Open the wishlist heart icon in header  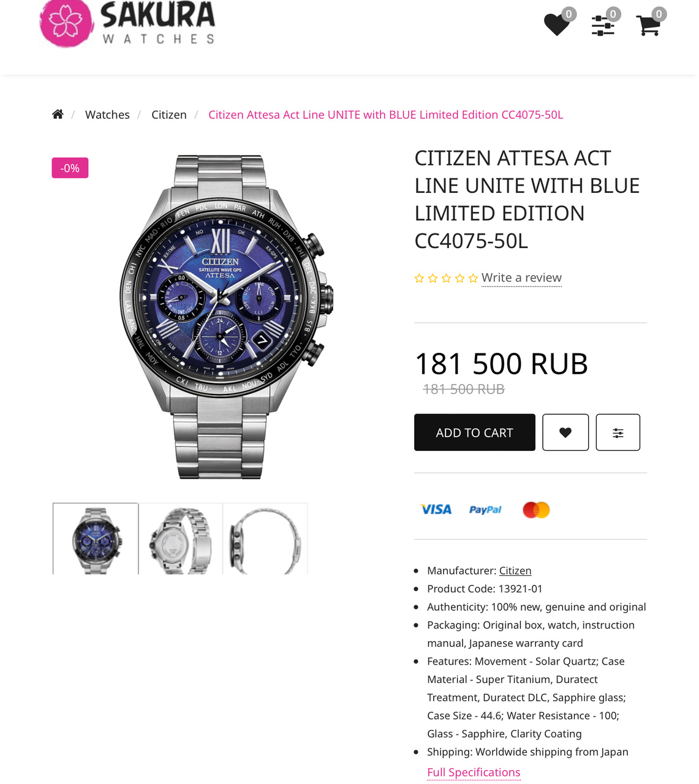pos(557,24)
